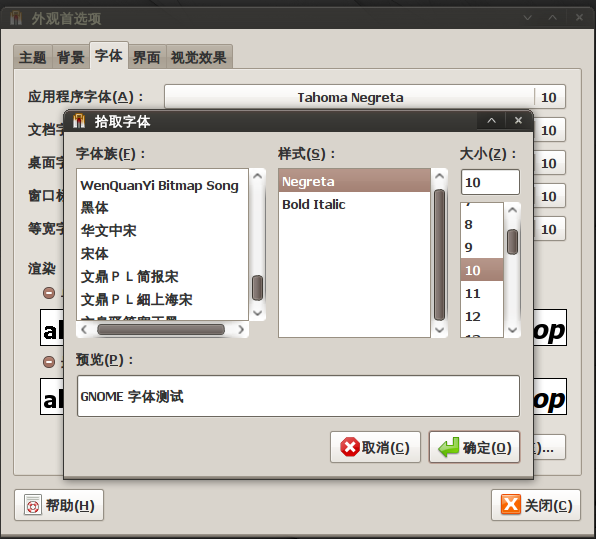Click the Appearance Preferences window title icon
The height and width of the screenshot is (539, 596).
point(16,18)
